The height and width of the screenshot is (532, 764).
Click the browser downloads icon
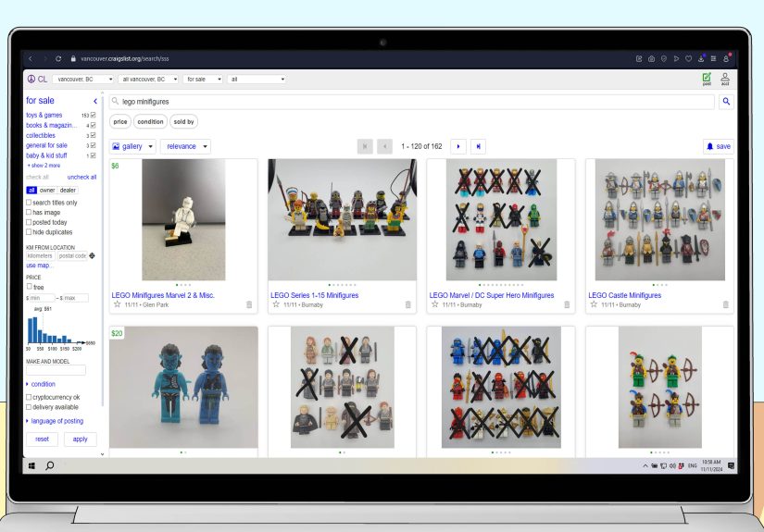701,58
